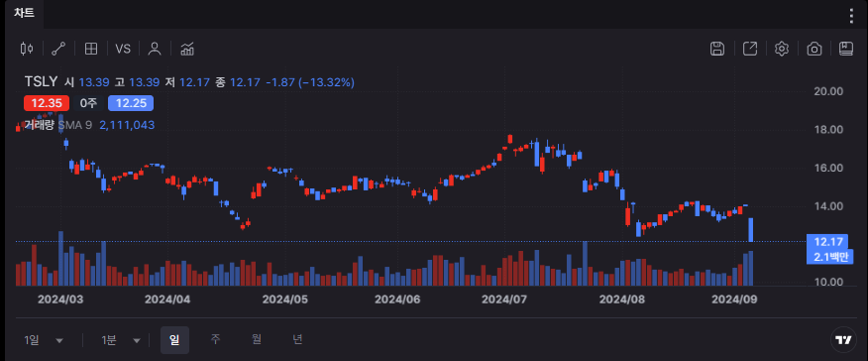
Task: Click the 2.1백만 volume axis label
Action: (x=828, y=256)
